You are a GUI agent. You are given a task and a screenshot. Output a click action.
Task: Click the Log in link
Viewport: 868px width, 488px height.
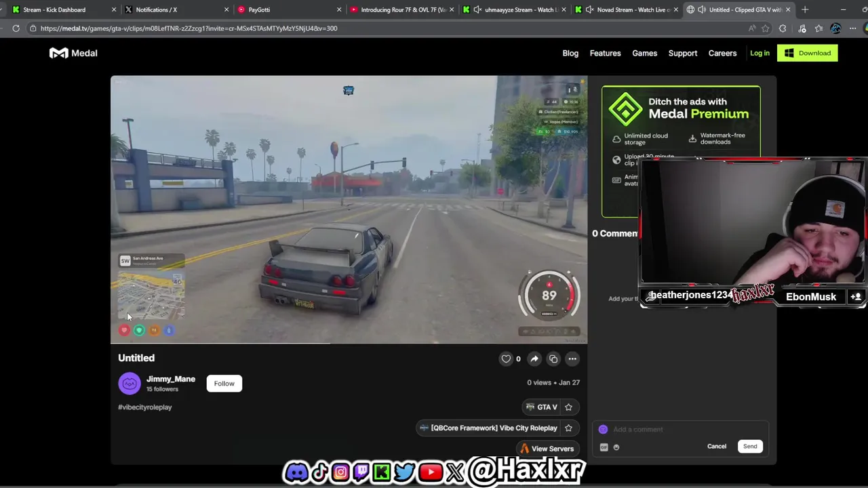[x=759, y=53]
